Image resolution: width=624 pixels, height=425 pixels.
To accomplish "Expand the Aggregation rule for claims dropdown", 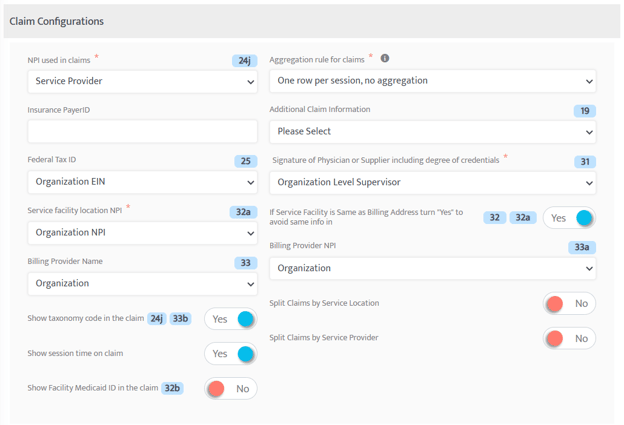I will point(433,81).
